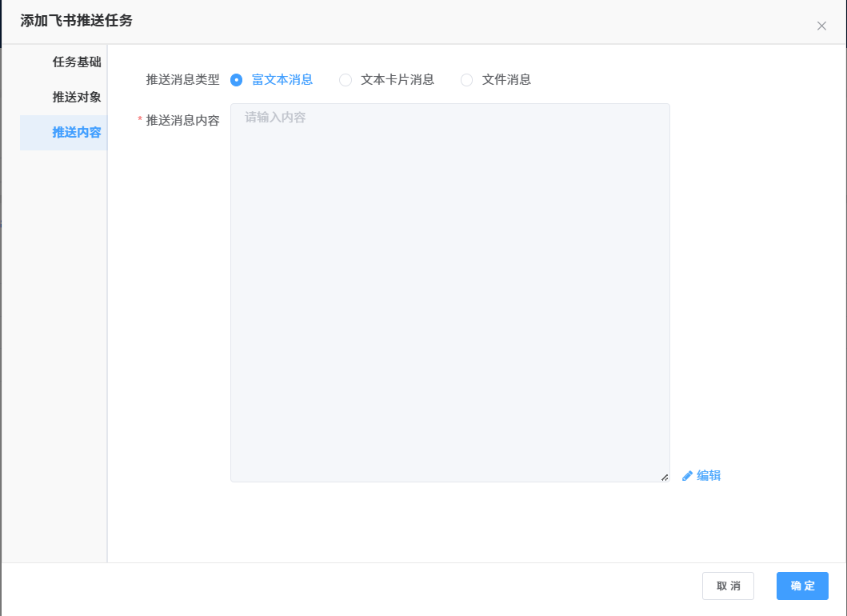Viewport: 847px width, 616px height.
Task: Enable the 文件消息 option
Action: pos(466,80)
